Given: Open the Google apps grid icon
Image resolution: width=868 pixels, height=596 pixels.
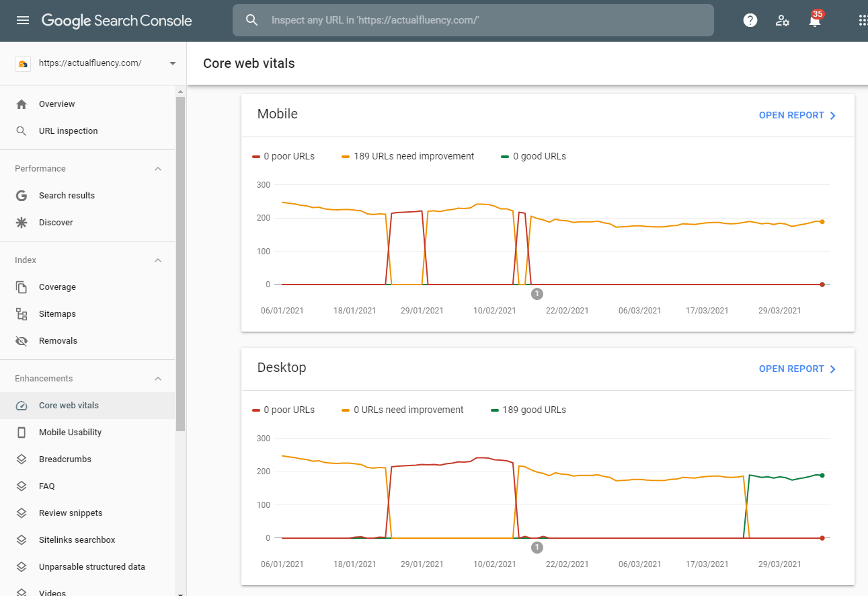Looking at the screenshot, I should pos(863,20).
